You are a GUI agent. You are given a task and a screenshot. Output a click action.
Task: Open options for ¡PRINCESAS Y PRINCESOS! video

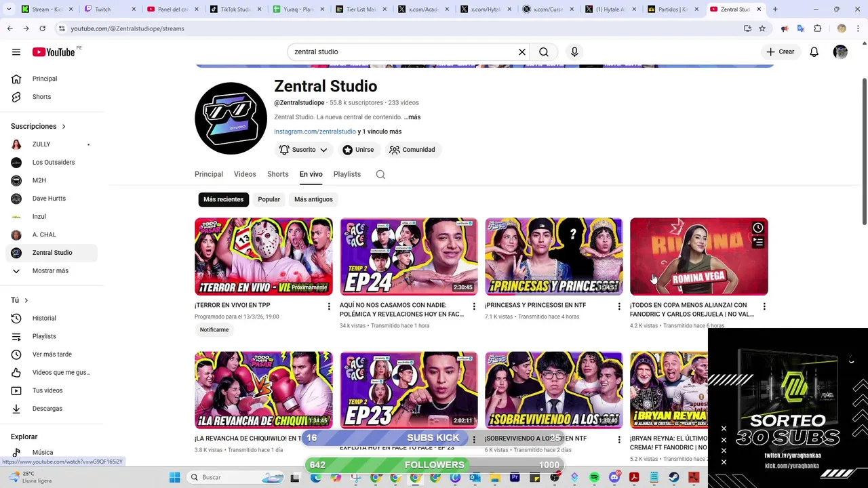(618, 306)
